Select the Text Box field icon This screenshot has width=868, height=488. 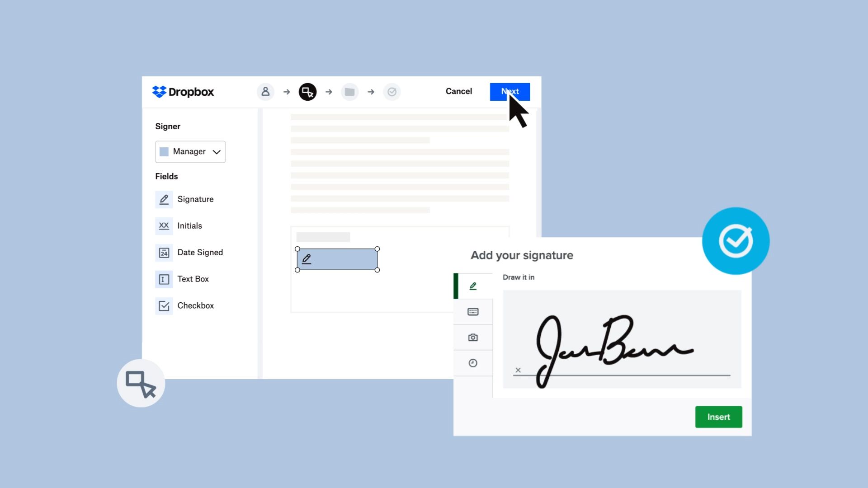[x=163, y=279]
